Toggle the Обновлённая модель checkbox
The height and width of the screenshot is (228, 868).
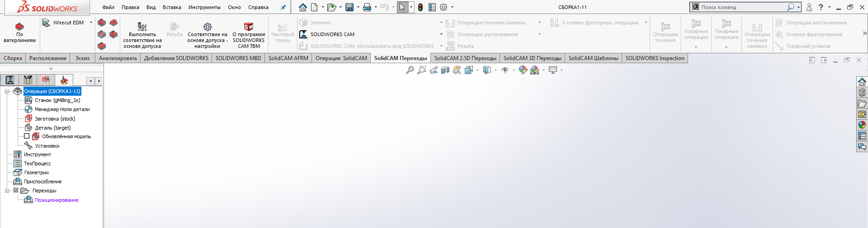(x=27, y=136)
